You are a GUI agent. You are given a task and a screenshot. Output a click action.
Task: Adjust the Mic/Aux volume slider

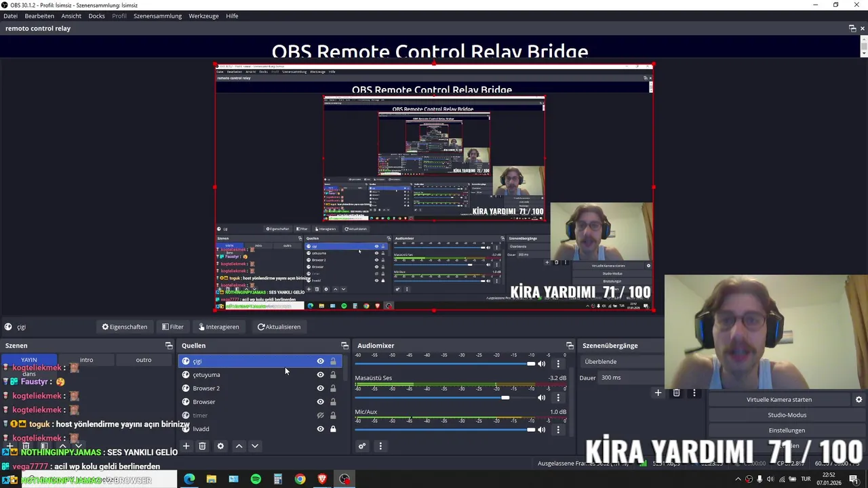(x=445, y=430)
